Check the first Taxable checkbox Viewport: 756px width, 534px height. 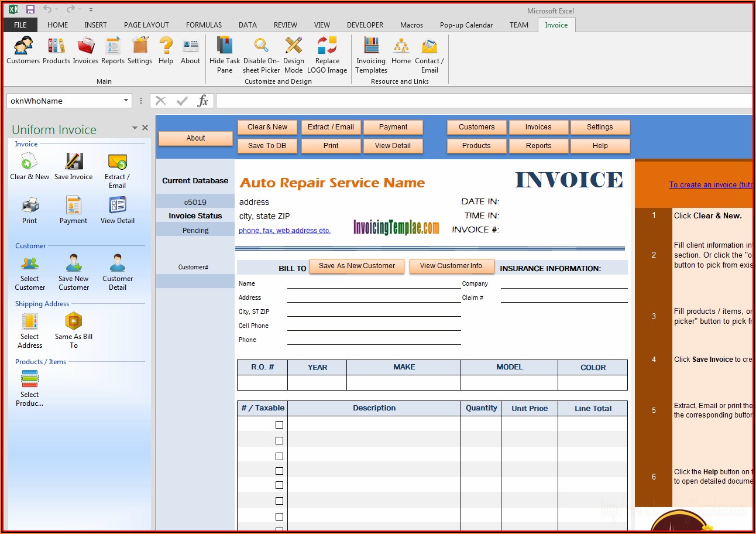coord(279,425)
